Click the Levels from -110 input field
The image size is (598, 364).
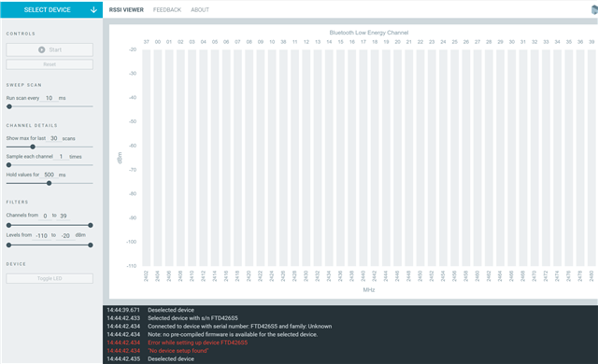(41, 236)
